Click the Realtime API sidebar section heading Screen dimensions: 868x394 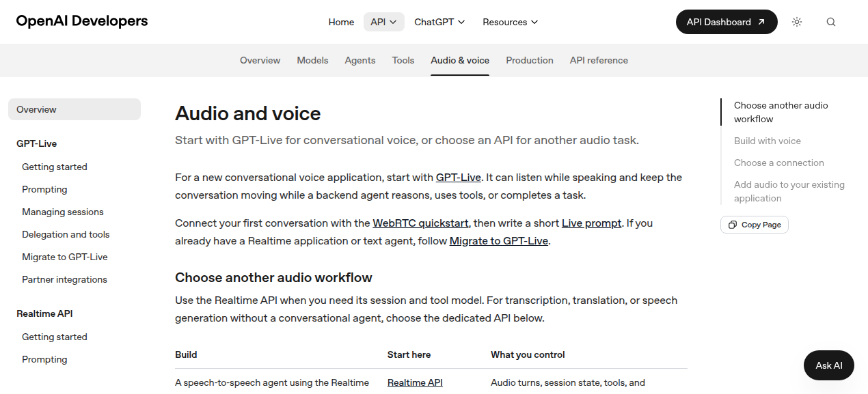44,313
